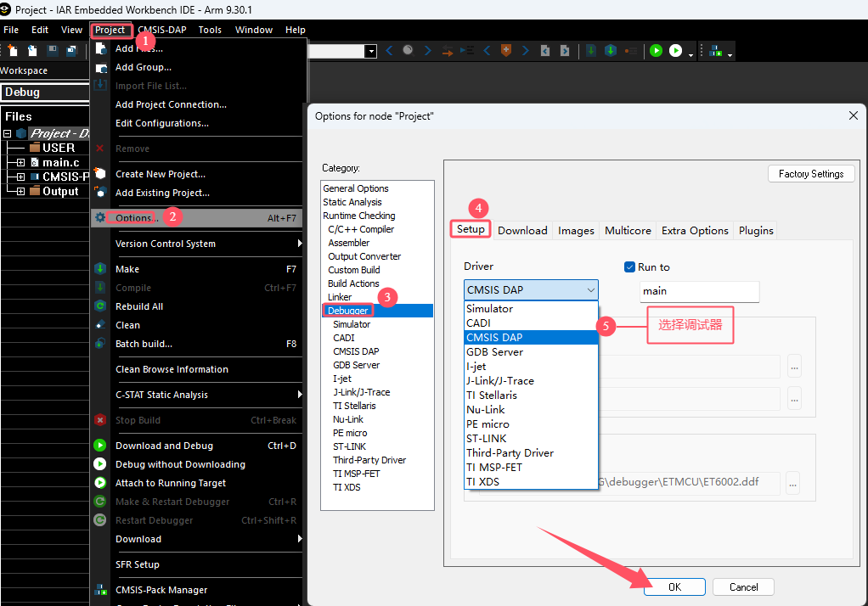This screenshot has width=868, height=606.
Task: Click the toolbar search text field
Action: (336, 52)
